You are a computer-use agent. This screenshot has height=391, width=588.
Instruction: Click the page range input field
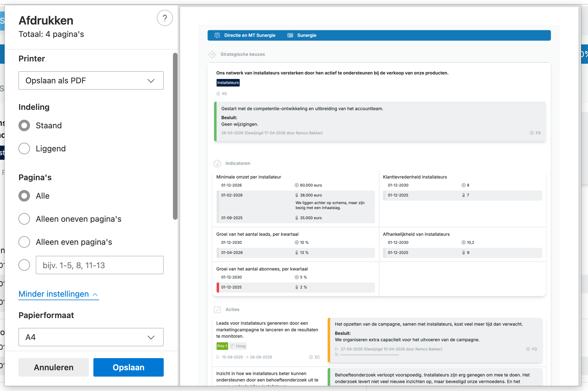[x=100, y=265]
